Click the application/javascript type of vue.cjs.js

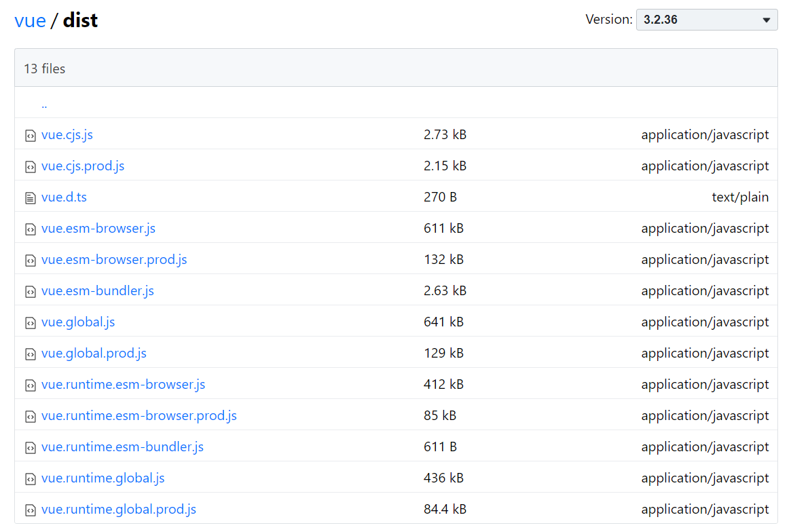(705, 134)
